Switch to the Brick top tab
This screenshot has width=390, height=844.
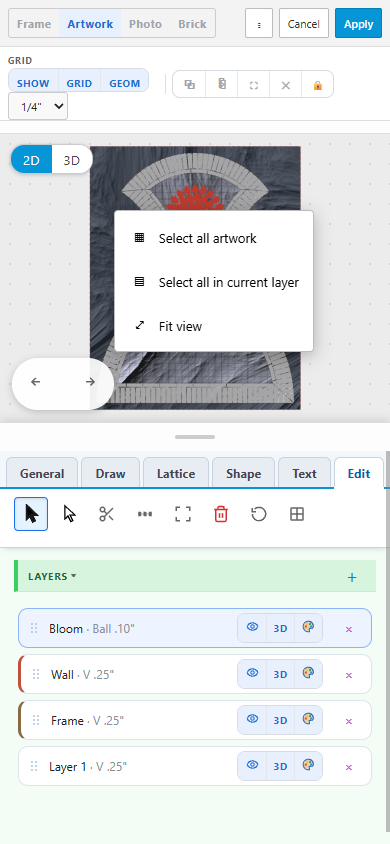pos(192,24)
